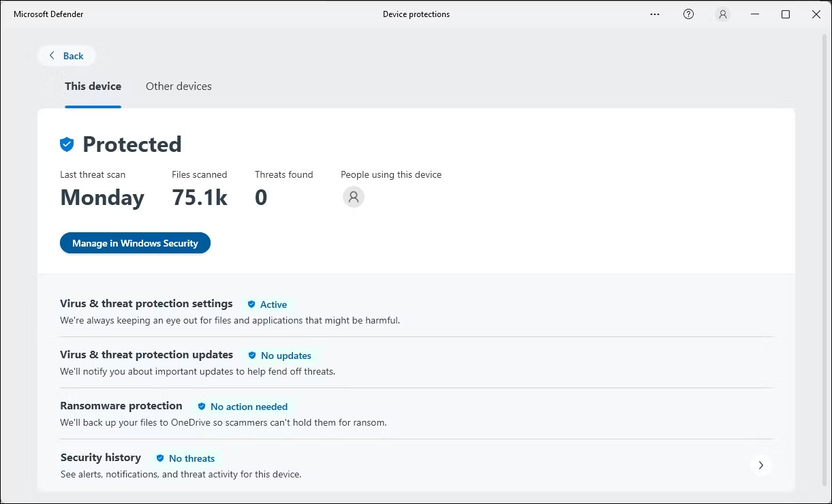The height and width of the screenshot is (504, 832).
Task: Click the Back button
Action: [66, 55]
